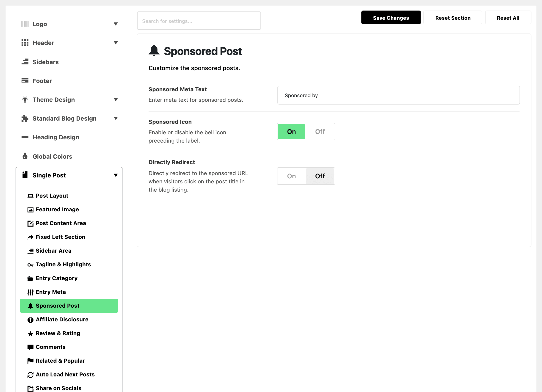Open the Comments submenu item
This screenshot has height=392, width=542.
(x=69, y=347)
